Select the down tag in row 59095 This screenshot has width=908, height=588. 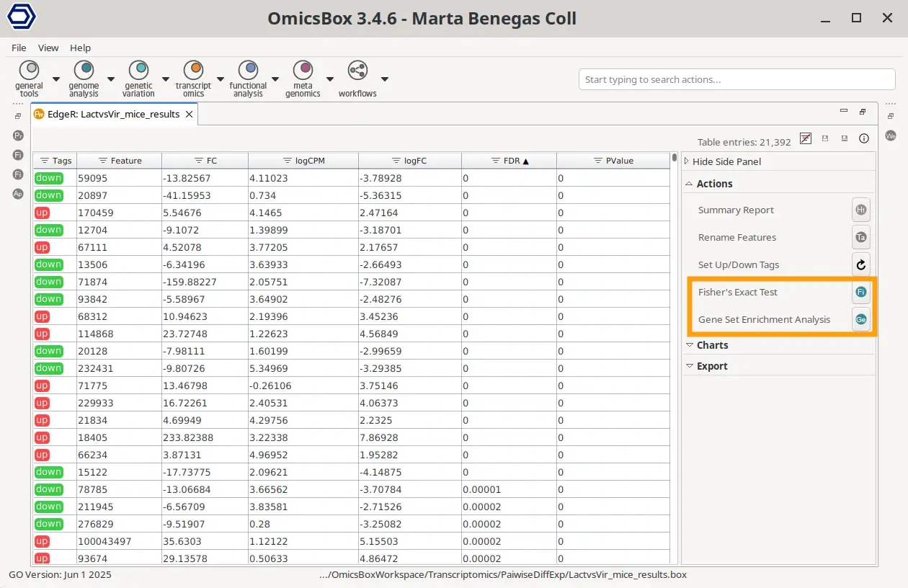coord(48,178)
